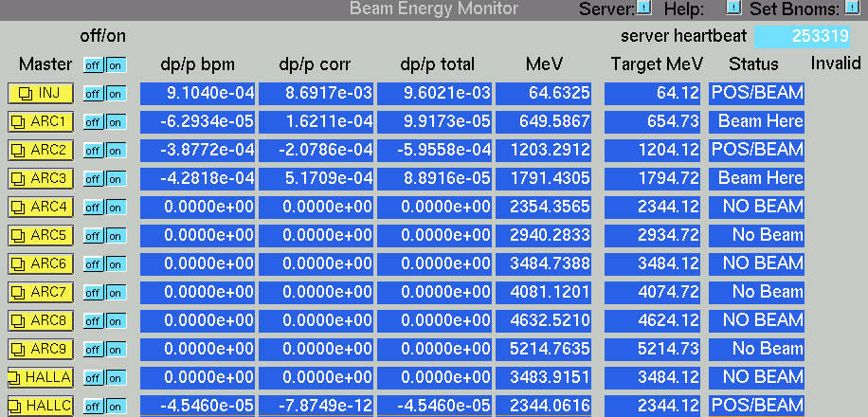Switch ARC3 row to off
868x417 pixels.
click(94, 179)
